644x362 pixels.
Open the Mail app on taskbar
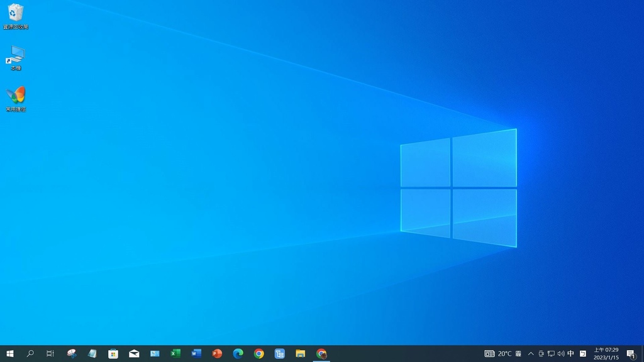[x=134, y=353]
